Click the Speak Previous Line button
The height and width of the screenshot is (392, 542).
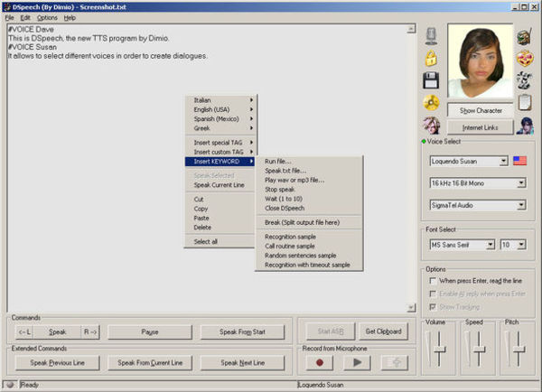[58, 362]
